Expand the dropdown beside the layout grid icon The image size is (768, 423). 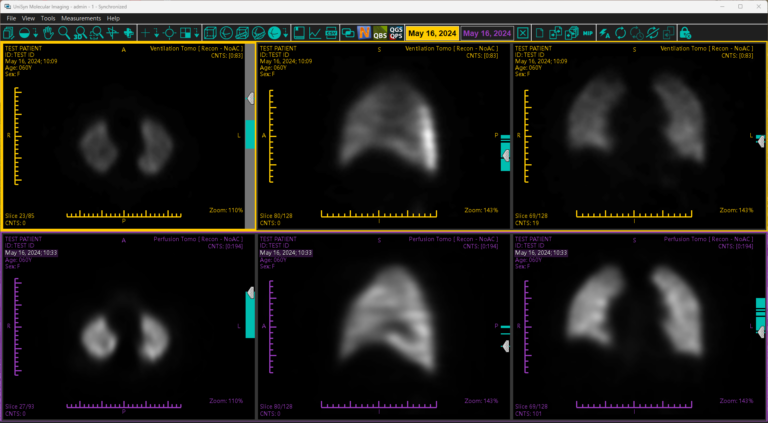[196, 34]
